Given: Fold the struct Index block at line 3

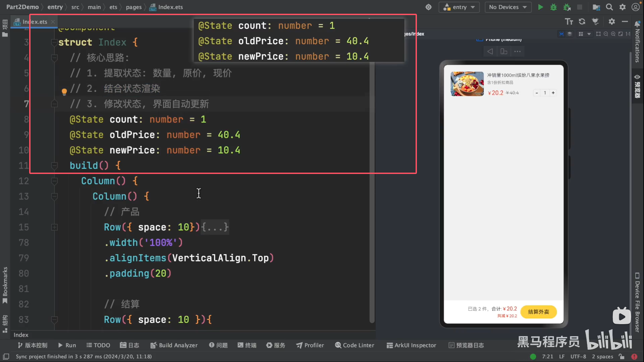Looking at the screenshot, I should (54, 42).
